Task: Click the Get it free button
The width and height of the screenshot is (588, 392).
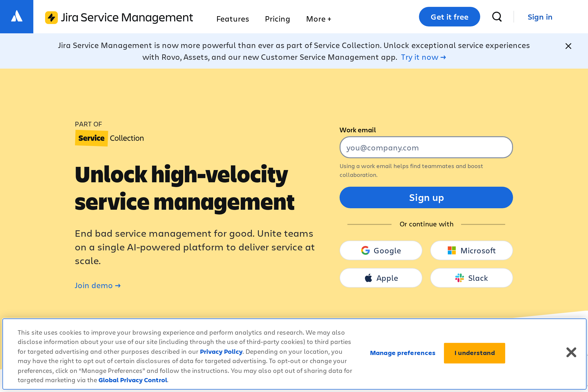Action: click(x=449, y=16)
